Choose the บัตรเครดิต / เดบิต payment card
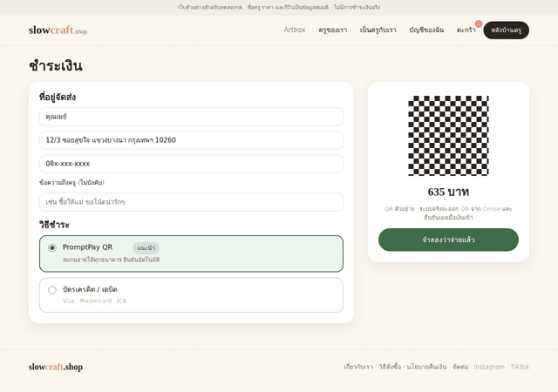The height and width of the screenshot is (392, 558). tap(191, 295)
